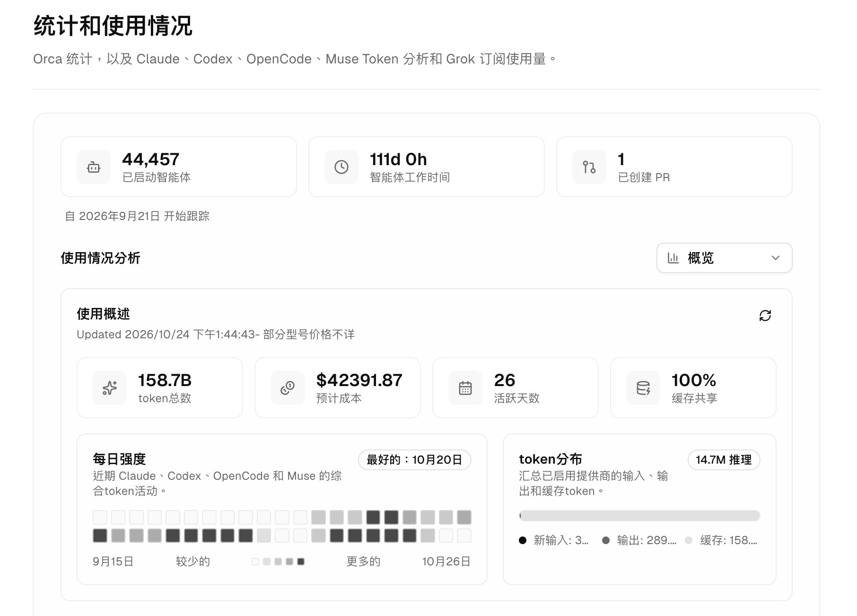Click the 100% 缓存共享 value

[694, 380]
